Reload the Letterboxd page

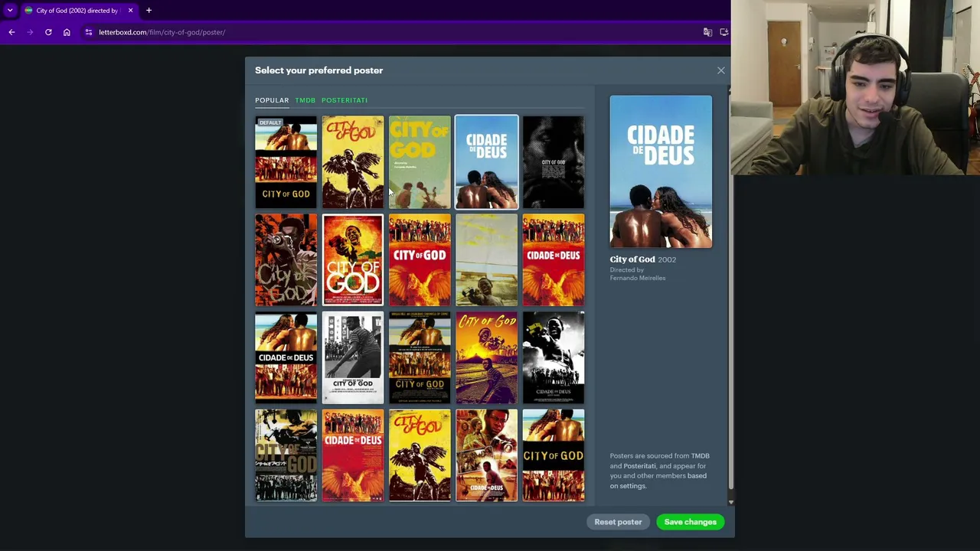(48, 32)
